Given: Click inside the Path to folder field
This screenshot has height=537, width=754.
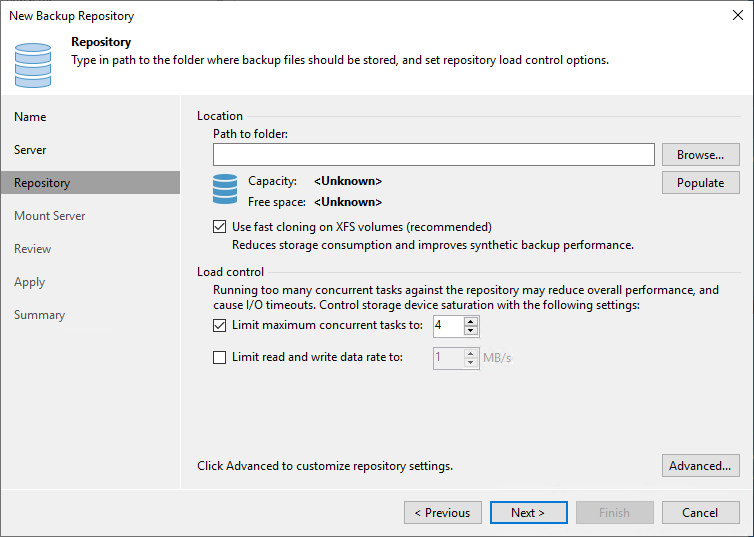Looking at the screenshot, I should tap(433, 154).
